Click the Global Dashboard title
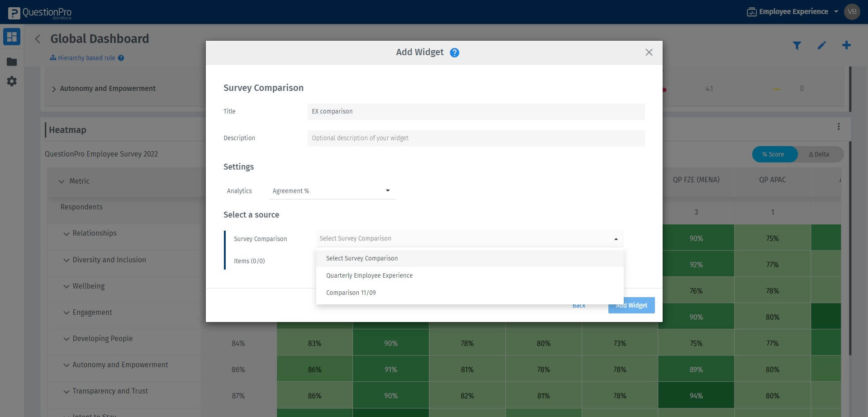Screen dimensions: 868x417 click(x=100, y=39)
